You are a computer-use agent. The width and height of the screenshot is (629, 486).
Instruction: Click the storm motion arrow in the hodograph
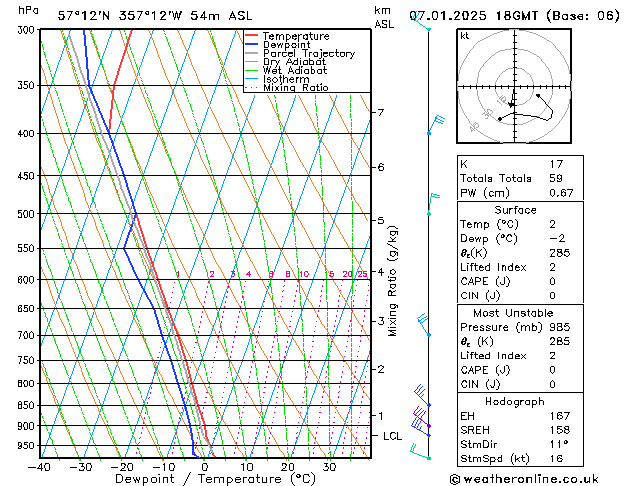(x=513, y=98)
